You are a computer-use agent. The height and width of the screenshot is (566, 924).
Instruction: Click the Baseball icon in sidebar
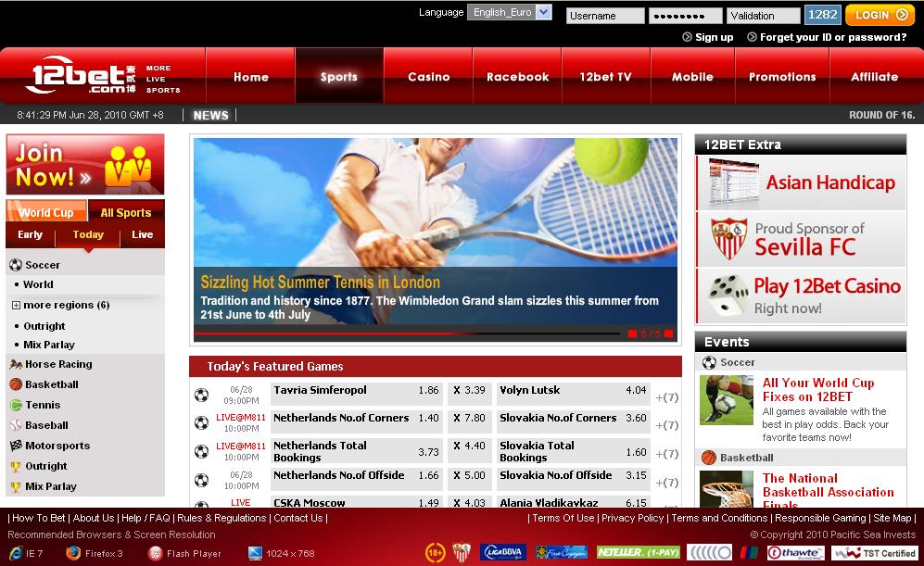click(x=16, y=425)
